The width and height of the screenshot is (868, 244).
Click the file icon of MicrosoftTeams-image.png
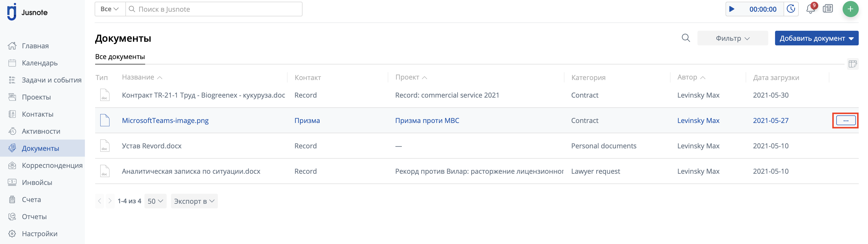(105, 120)
